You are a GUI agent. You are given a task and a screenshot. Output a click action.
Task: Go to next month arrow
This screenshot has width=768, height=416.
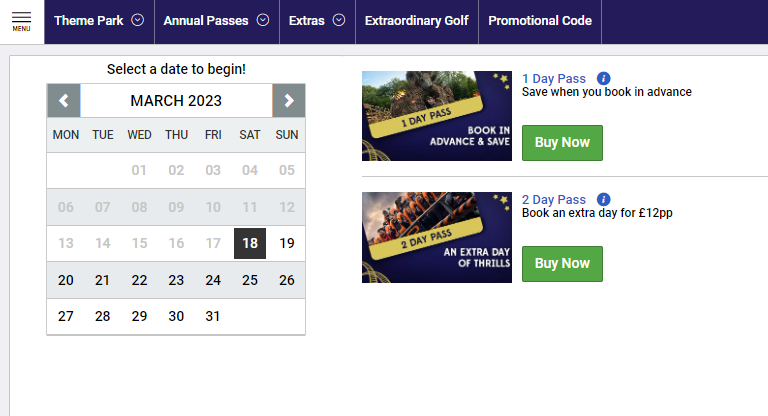click(x=289, y=100)
